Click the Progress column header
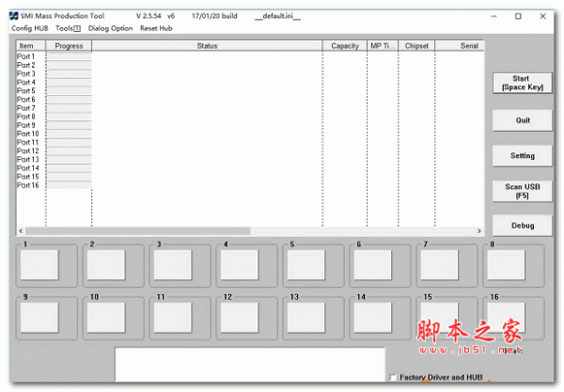 coord(69,46)
